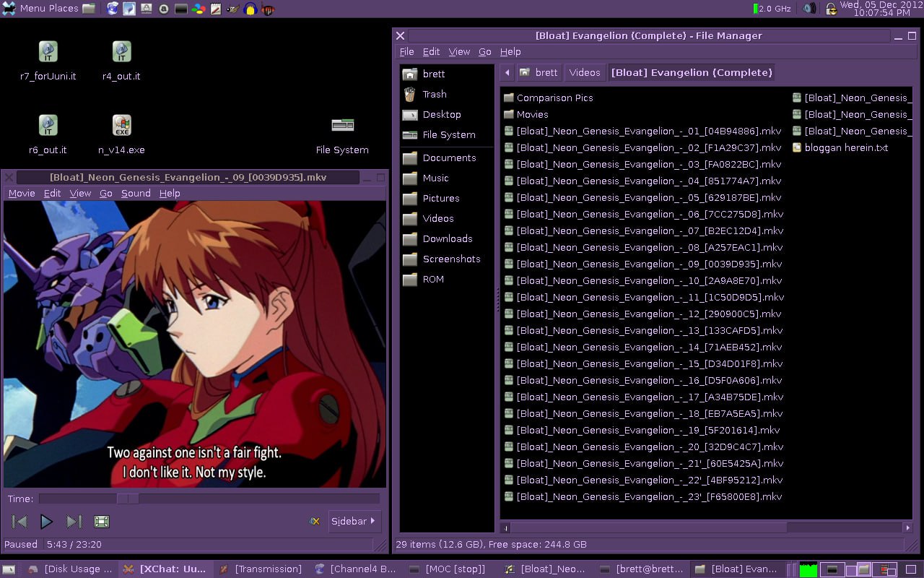Click the Time seek slider handle

128,499
